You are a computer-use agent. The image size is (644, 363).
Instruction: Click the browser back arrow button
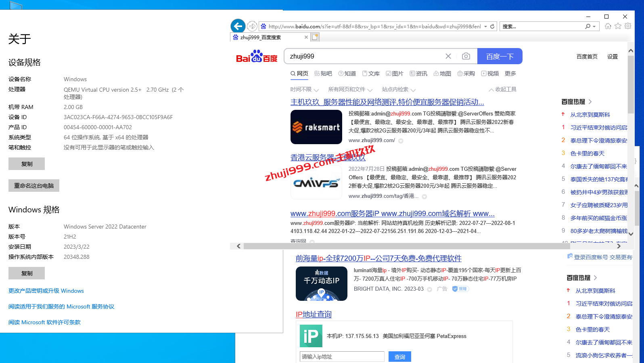coord(238,26)
